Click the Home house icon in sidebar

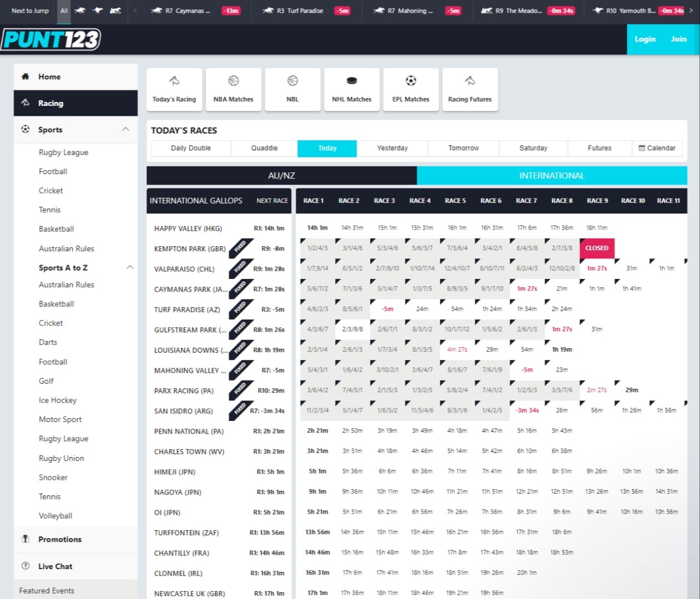25,77
